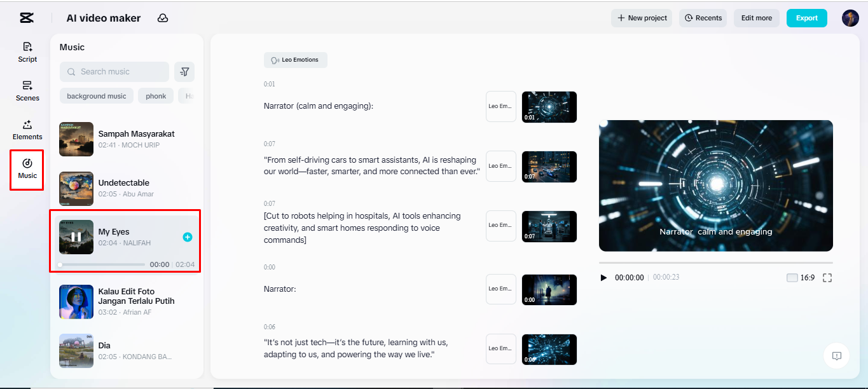The width and height of the screenshot is (868, 389).
Task: Open scene thumbnail beside 'It's not just tech'
Action: (x=549, y=350)
